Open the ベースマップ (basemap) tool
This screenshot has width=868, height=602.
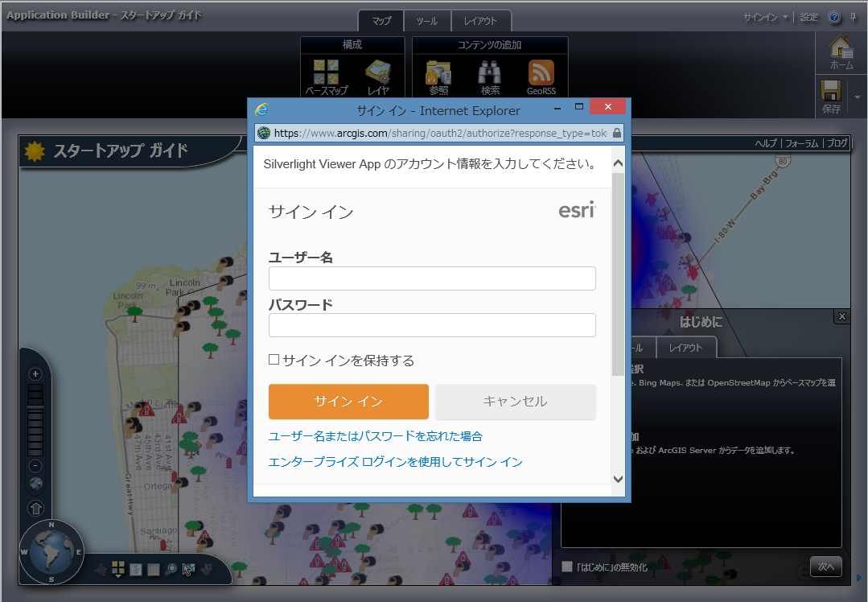click(x=326, y=76)
